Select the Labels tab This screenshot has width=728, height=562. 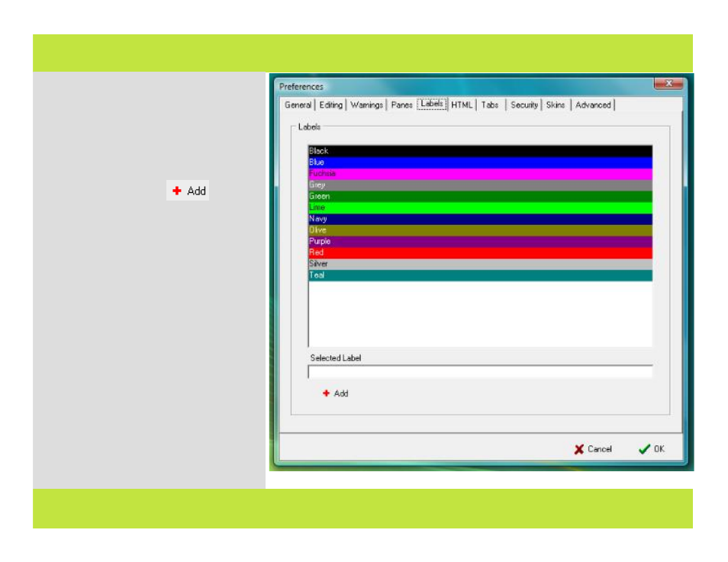click(432, 104)
